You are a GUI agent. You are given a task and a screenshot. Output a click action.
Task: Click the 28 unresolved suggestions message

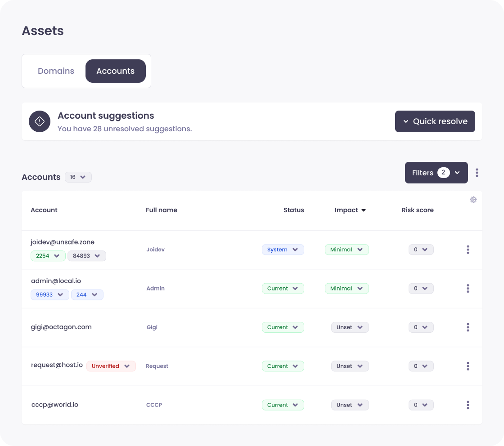(x=125, y=129)
